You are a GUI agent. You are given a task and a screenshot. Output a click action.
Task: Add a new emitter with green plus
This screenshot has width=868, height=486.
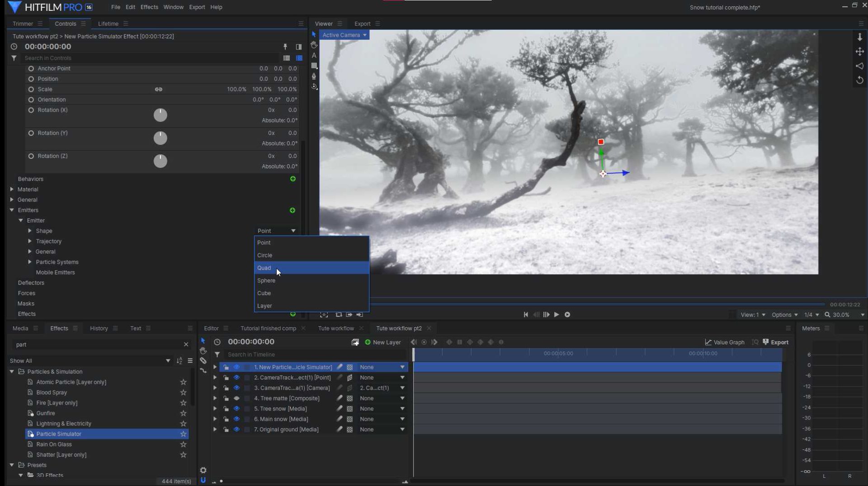[292, 210]
